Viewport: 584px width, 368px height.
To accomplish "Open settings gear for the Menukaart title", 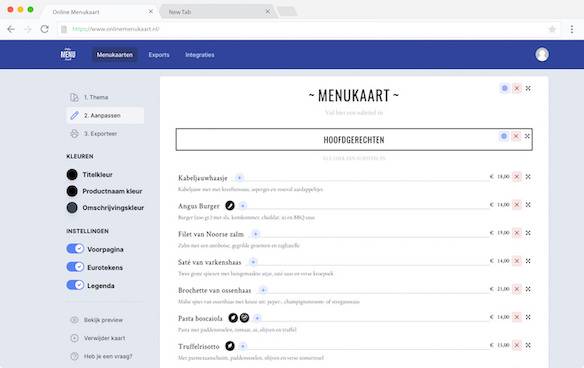I will click(x=504, y=88).
